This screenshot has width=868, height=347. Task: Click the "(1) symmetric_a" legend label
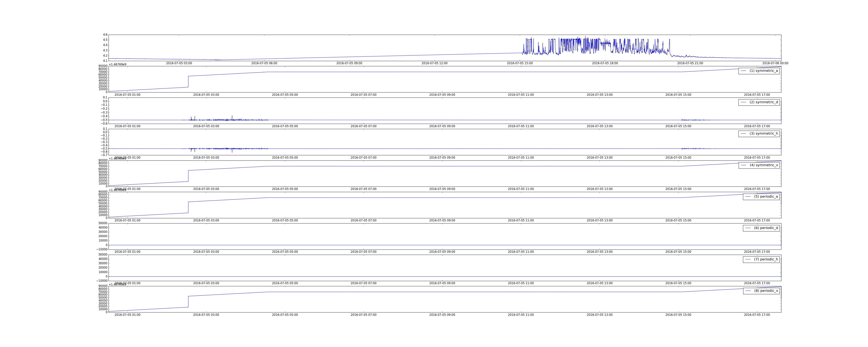point(763,71)
